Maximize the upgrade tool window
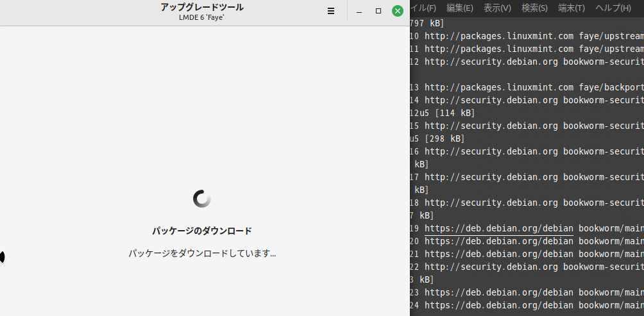Viewport: 644px width, 316px height. (x=378, y=11)
